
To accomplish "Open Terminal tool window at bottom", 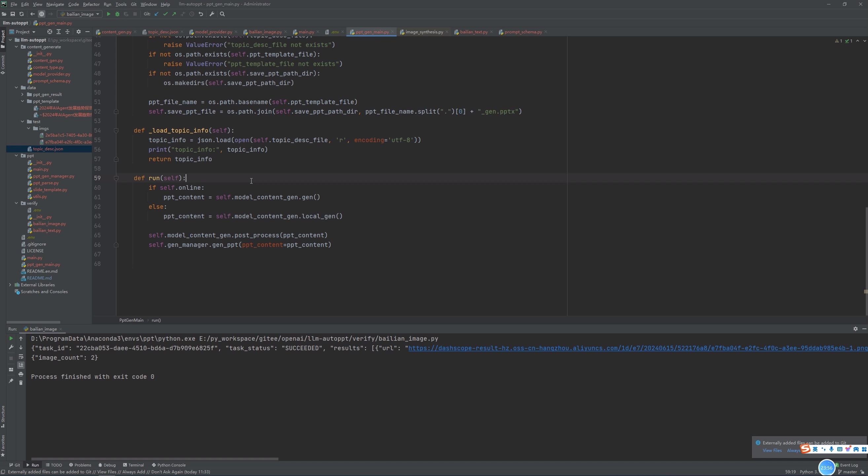I will pos(133,465).
